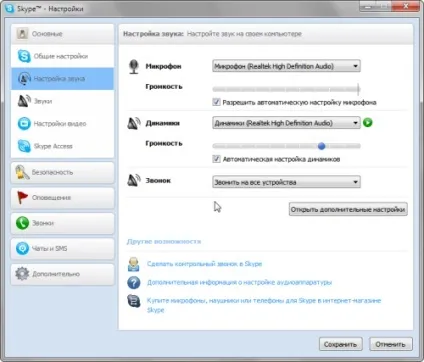
Task: Open the Безопасность section
Action: 62,172
